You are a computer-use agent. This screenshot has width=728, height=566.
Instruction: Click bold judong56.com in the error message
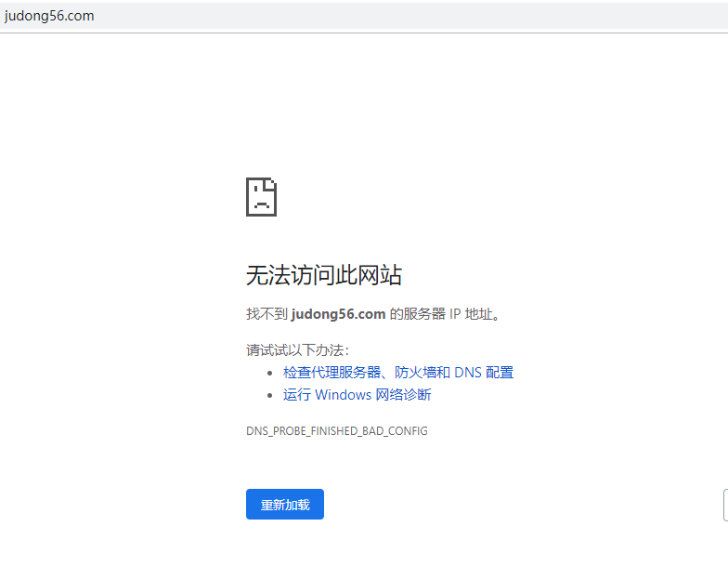click(338, 314)
